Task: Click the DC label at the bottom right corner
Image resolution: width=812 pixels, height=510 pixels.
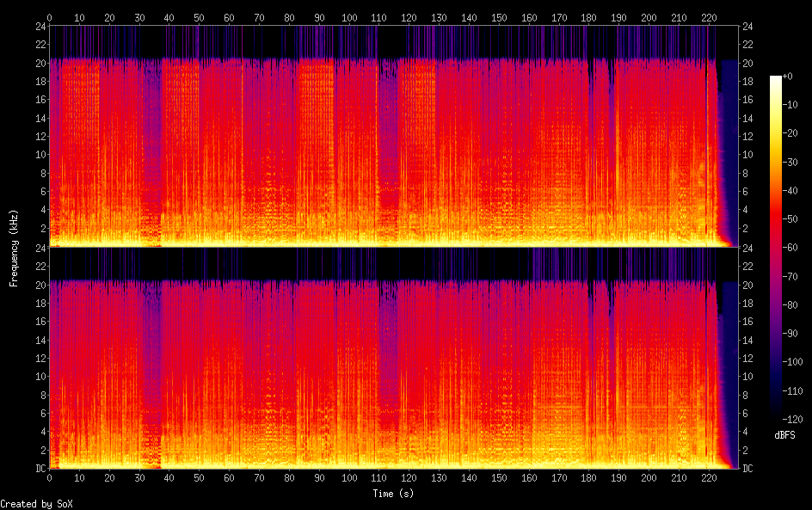Action: pyautogui.click(x=747, y=469)
